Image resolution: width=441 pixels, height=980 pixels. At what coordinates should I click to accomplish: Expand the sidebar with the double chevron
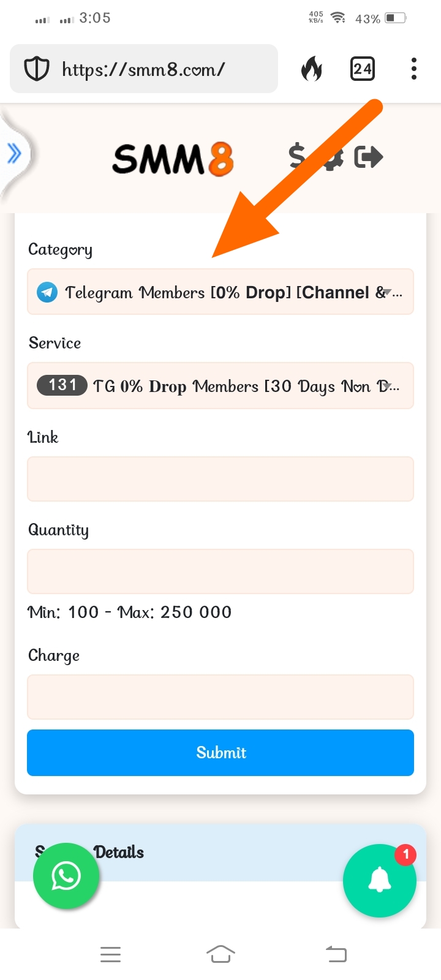click(x=14, y=154)
